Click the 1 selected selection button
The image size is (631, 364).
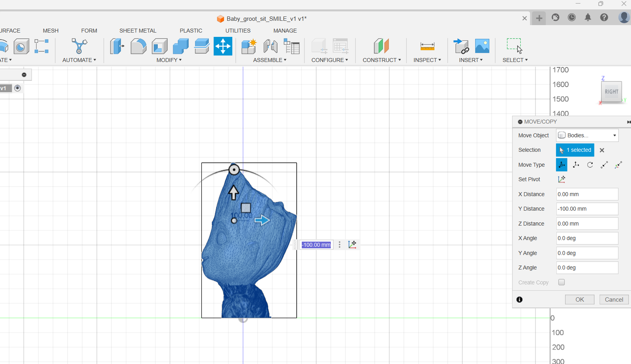575,150
